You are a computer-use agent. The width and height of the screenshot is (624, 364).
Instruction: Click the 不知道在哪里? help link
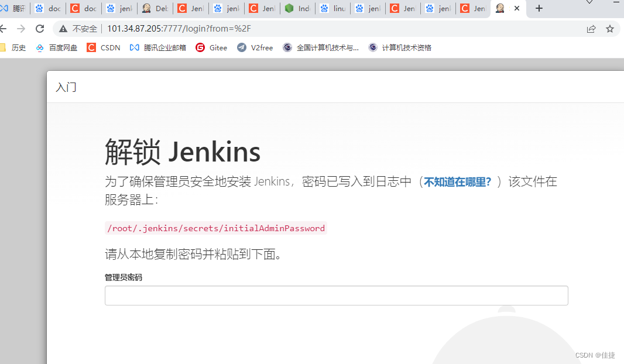[457, 182]
